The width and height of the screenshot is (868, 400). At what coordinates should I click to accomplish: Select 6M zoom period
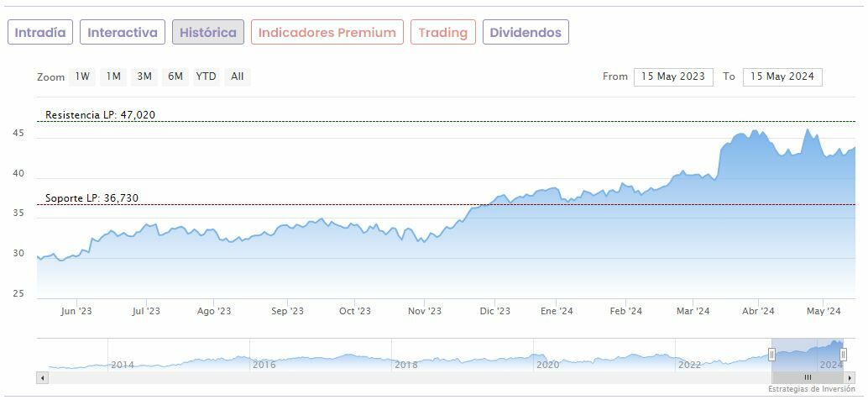(175, 76)
